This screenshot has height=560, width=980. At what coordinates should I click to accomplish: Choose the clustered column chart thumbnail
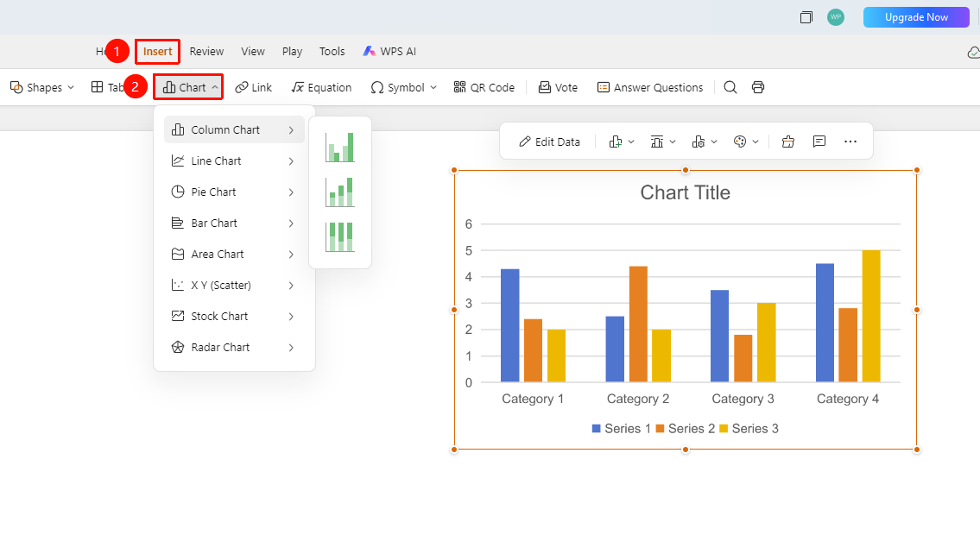pos(340,148)
